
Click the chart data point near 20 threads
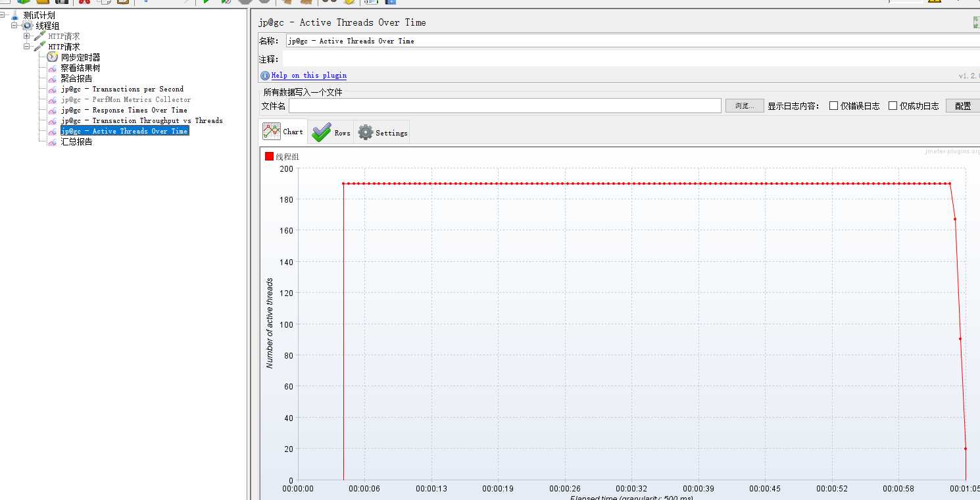tap(966, 449)
